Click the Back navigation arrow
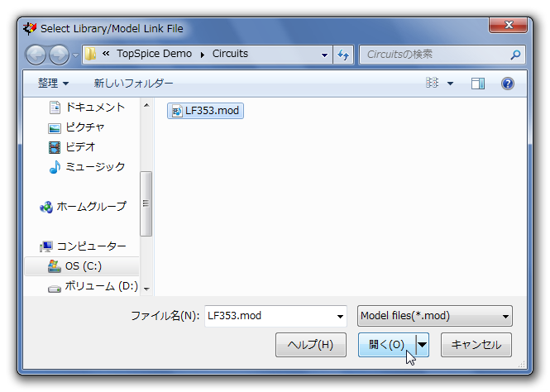The width and height of the screenshot is (550, 392). [x=36, y=55]
